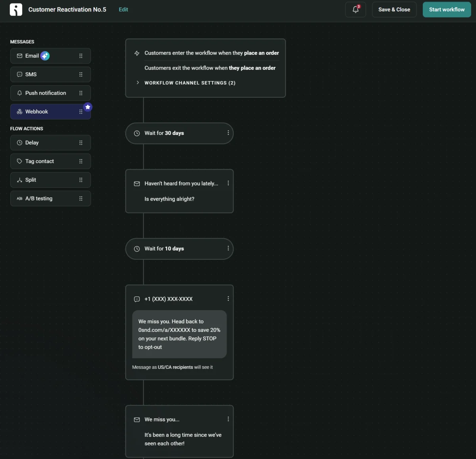Image resolution: width=476 pixels, height=459 pixels.
Task: Select the Split flow action
Action: click(51, 180)
